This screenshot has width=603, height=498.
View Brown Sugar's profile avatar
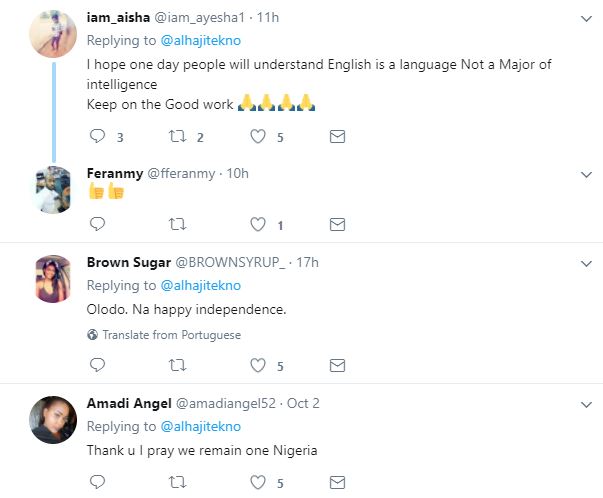pyautogui.click(x=51, y=278)
